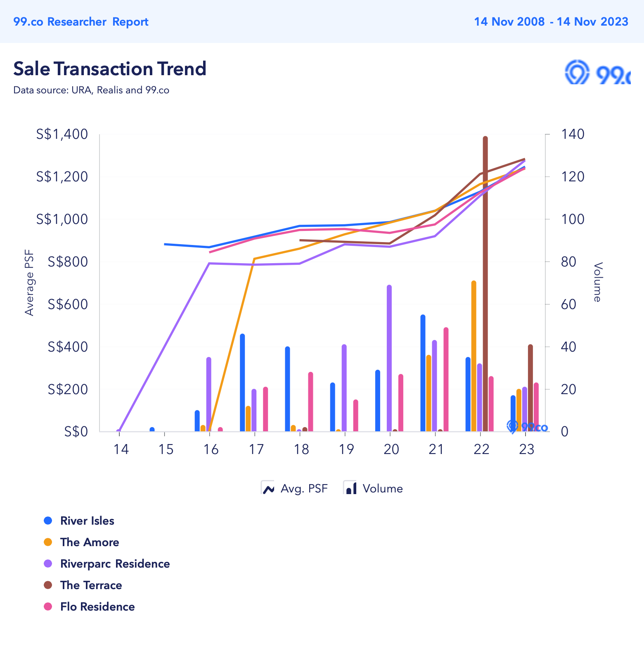The image size is (644, 661).
Task: Click the x-axis label 18
Action: point(301,449)
